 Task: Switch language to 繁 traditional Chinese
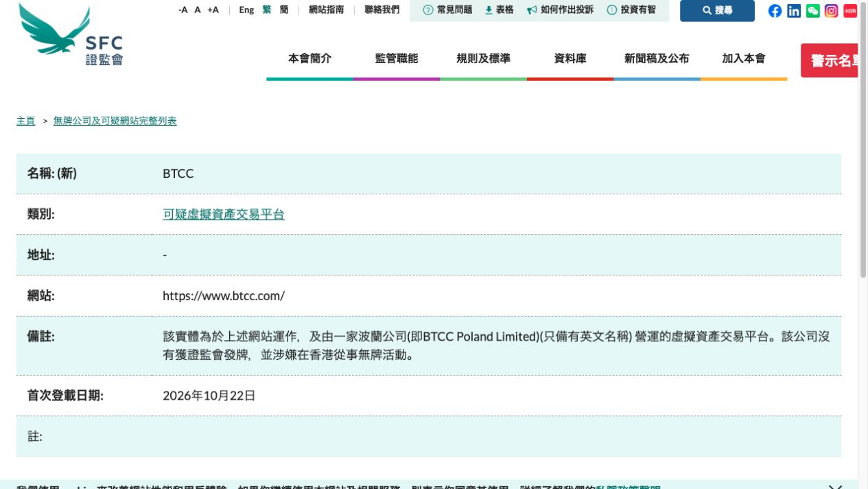267,10
